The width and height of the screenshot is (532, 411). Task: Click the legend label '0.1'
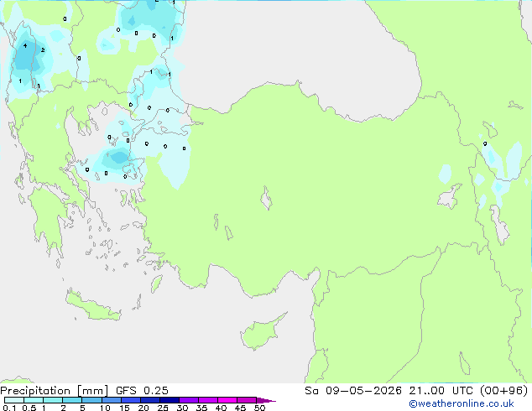9,408
